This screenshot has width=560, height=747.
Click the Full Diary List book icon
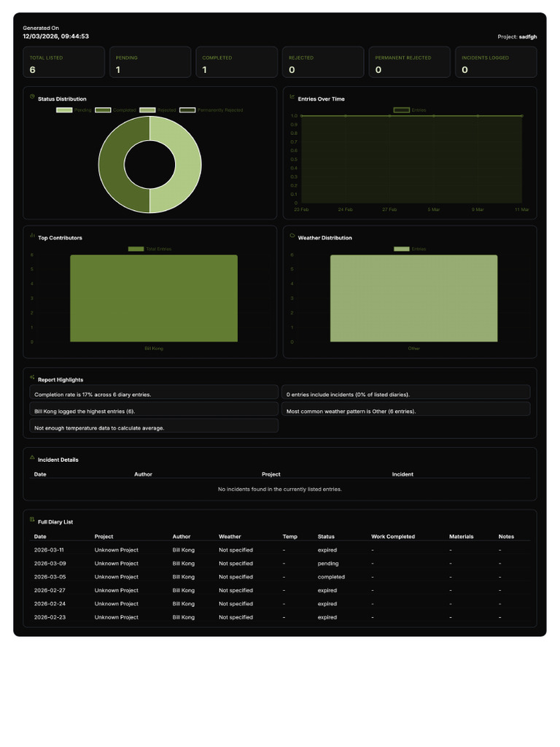click(x=32, y=519)
